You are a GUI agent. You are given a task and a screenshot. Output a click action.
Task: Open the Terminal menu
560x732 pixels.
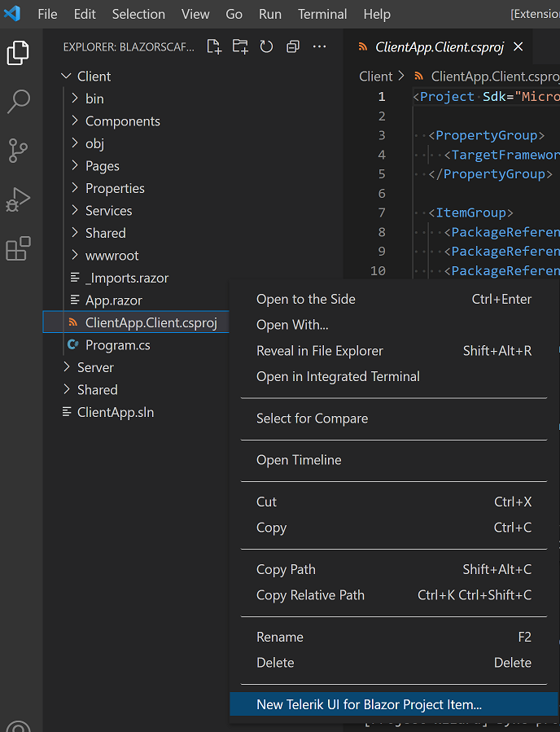click(322, 14)
